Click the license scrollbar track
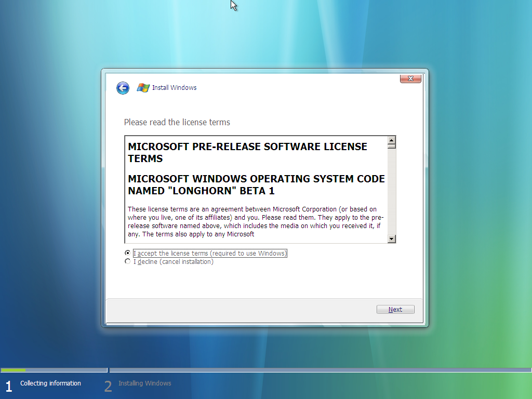The image size is (532, 399). [392, 192]
